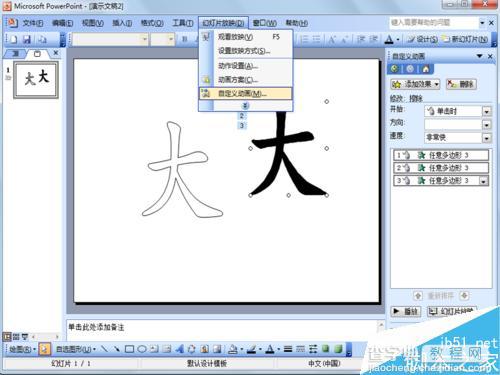The height and width of the screenshot is (375, 500).
Task: Open the 帮助(H) menu
Action: (x=296, y=23)
